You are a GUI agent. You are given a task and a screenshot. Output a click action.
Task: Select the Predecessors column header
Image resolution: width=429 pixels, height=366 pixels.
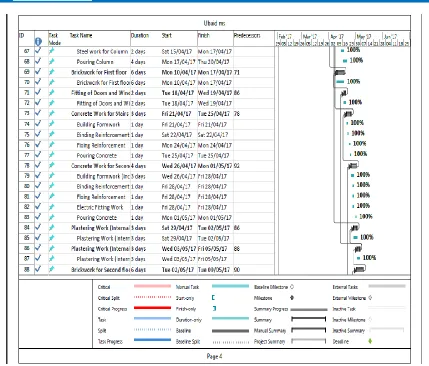tap(247, 35)
